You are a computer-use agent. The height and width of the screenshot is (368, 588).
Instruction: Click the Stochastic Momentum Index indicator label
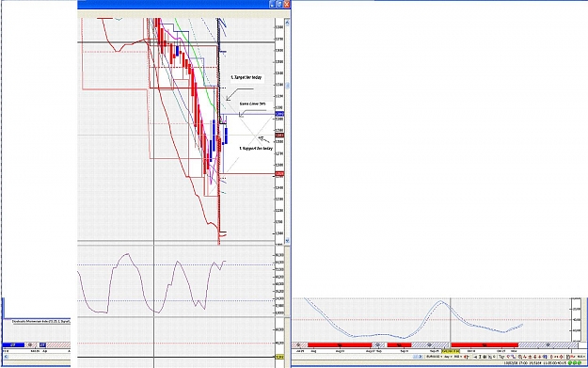click(x=40, y=322)
